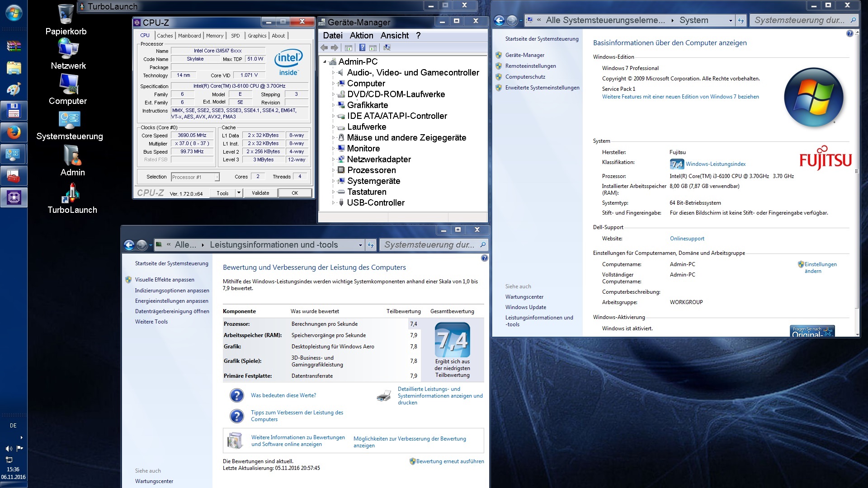This screenshot has height=488, width=868.
Task: Click the Systemsteuerung durchsuchen search field
Action: pos(799,20)
